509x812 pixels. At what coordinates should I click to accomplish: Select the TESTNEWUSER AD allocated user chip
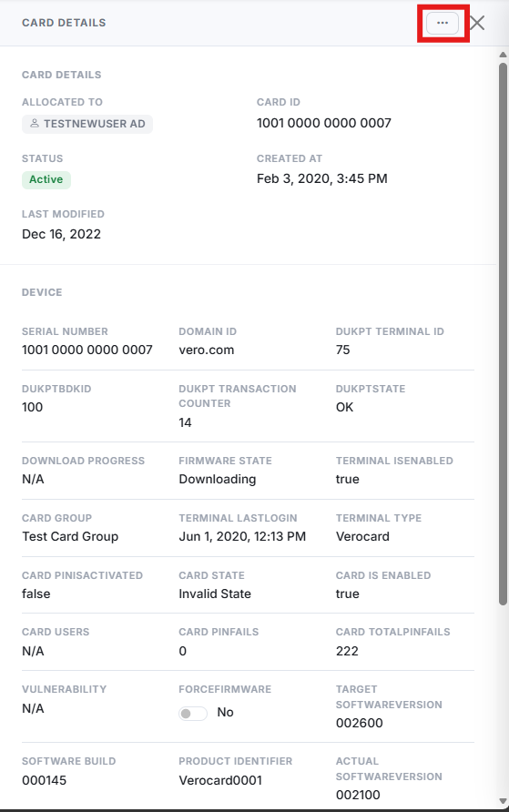pos(87,124)
